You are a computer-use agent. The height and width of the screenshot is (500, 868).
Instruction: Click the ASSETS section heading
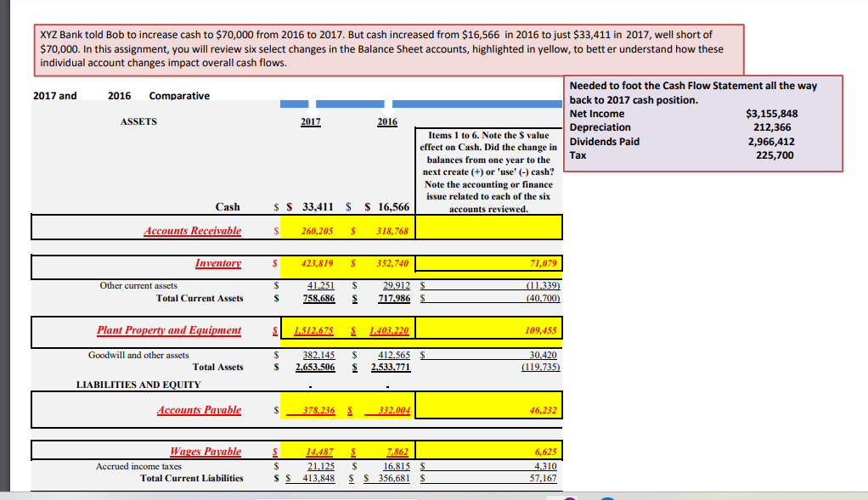click(138, 121)
